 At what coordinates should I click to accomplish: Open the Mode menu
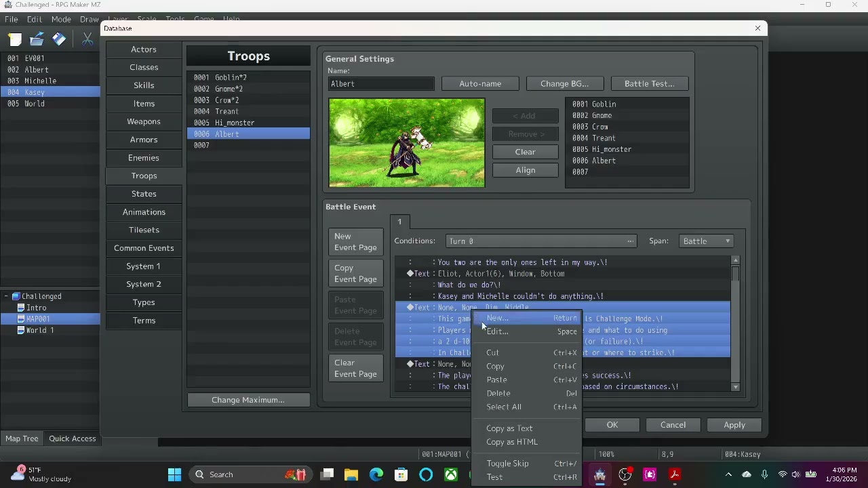click(61, 19)
